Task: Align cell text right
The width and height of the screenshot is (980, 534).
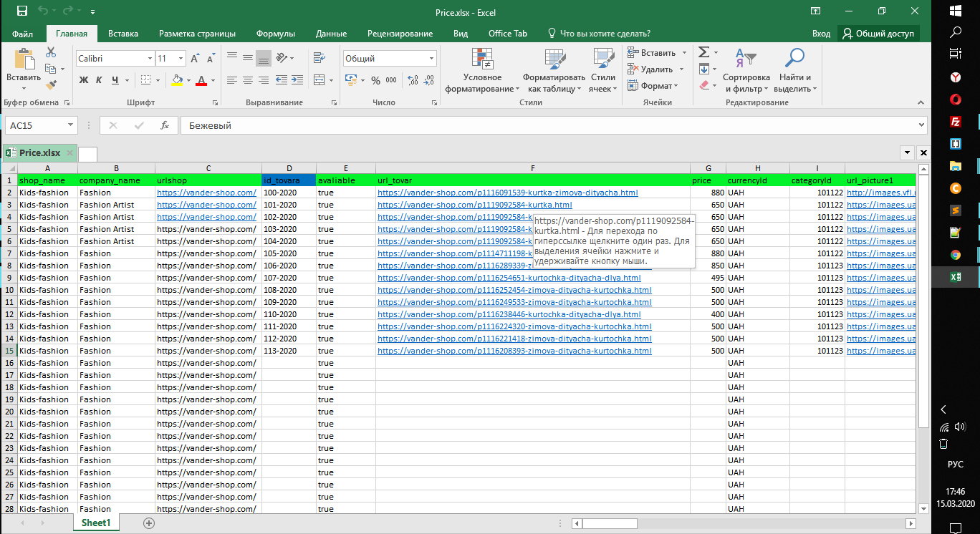Action: tap(264, 80)
